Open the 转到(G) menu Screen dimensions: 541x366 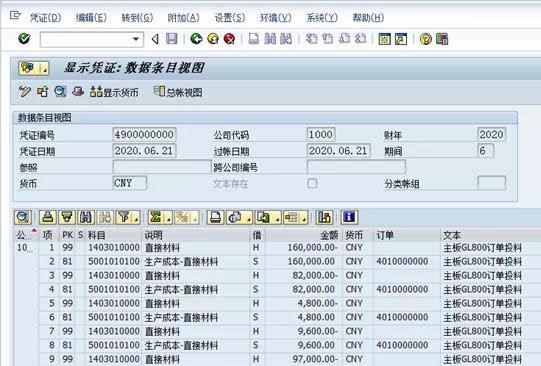click(x=137, y=17)
